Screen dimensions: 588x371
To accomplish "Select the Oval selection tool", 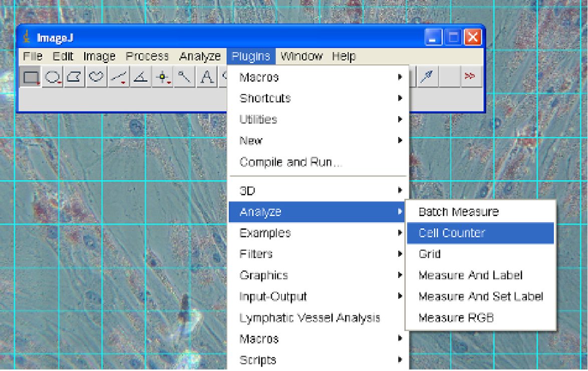I will coord(53,77).
